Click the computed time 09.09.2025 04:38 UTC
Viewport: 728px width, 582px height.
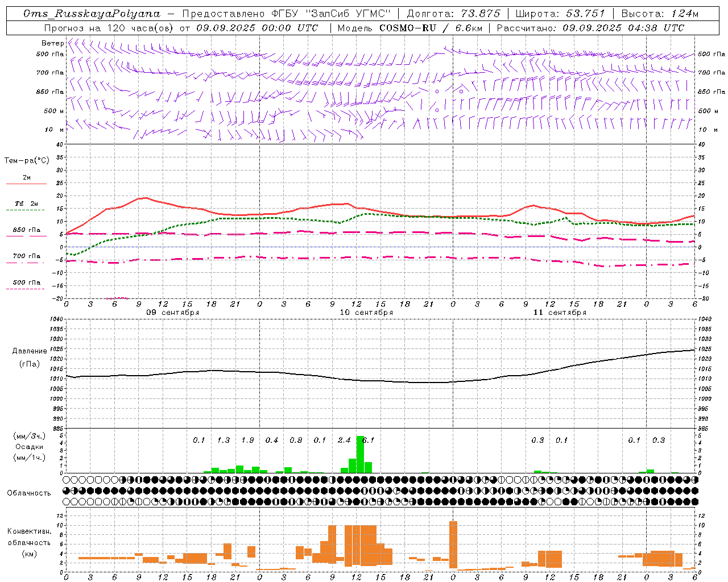[623, 28]
